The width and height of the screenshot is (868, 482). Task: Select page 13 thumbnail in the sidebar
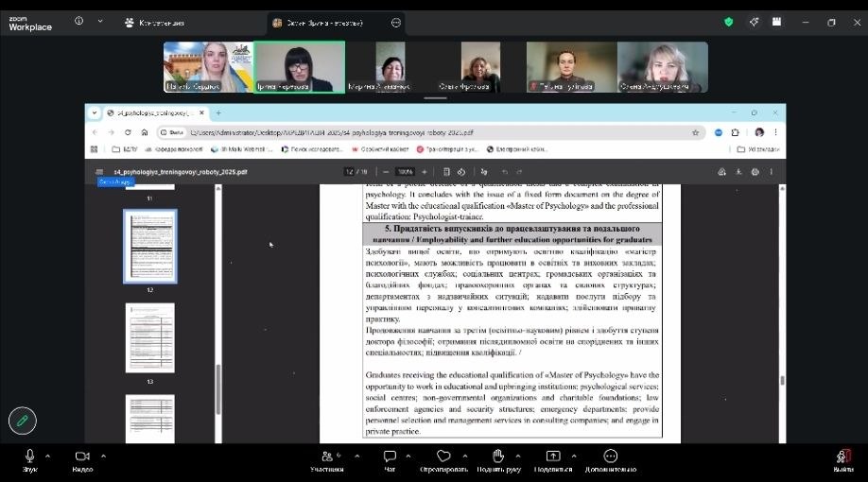149,337
